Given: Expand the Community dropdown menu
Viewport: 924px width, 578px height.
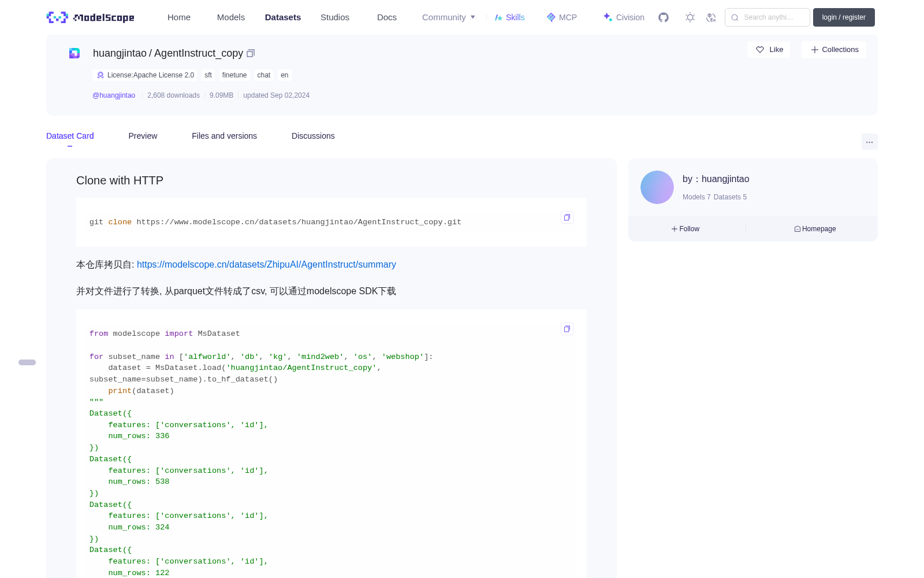Looking at the screenshot, I should coord(449,17).
